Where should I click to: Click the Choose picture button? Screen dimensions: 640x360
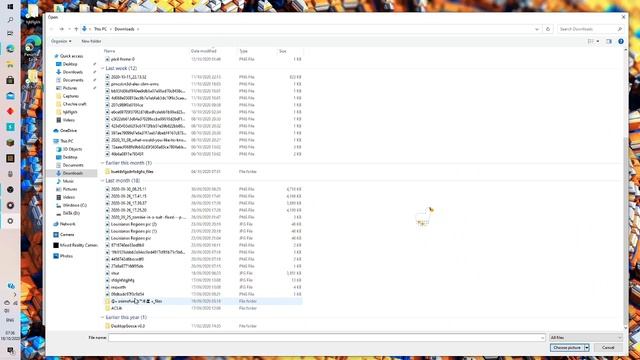click(x=567, y=347)
